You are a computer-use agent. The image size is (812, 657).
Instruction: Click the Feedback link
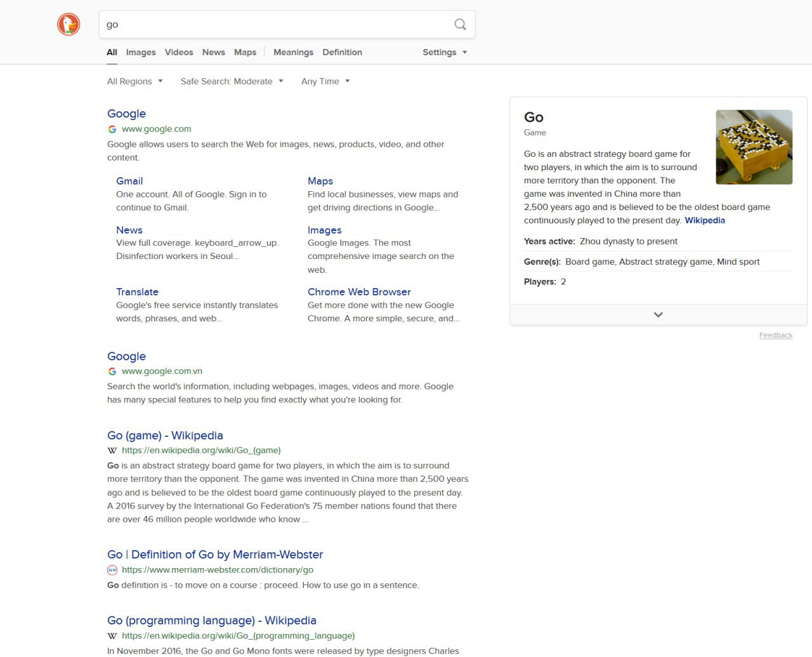click(776, 335)
